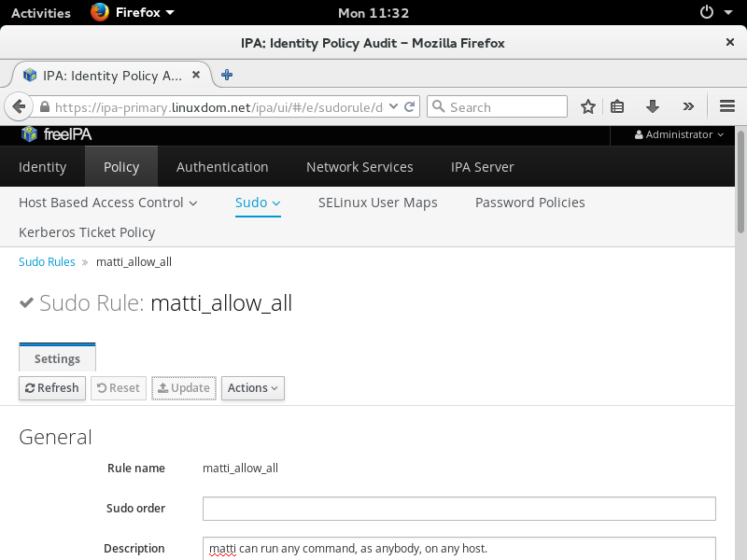Click into the Sudo order field
Viewport: 747px width, 560px height.
click(458, 509)
